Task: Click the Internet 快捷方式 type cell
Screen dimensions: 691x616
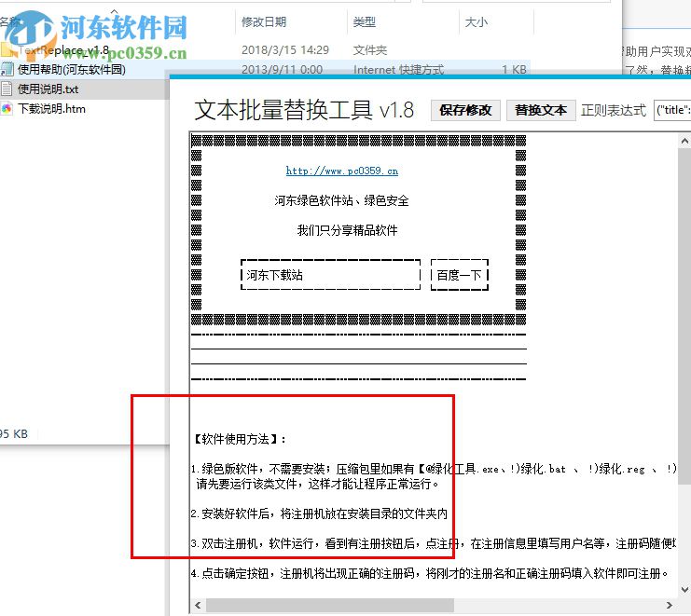Action: click(x=398, y=70)
